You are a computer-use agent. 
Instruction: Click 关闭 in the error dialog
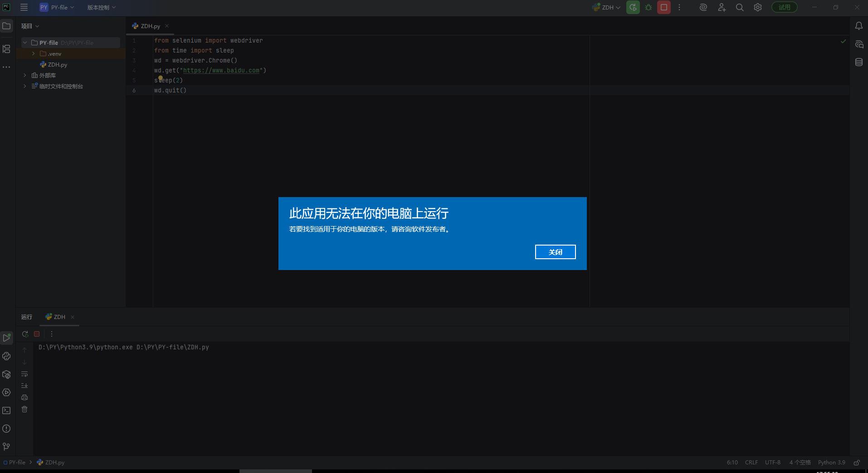point(555,252)
